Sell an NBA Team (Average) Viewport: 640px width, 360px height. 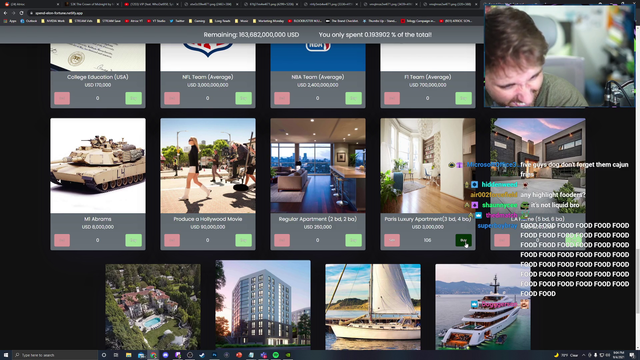tap(282, 98)
